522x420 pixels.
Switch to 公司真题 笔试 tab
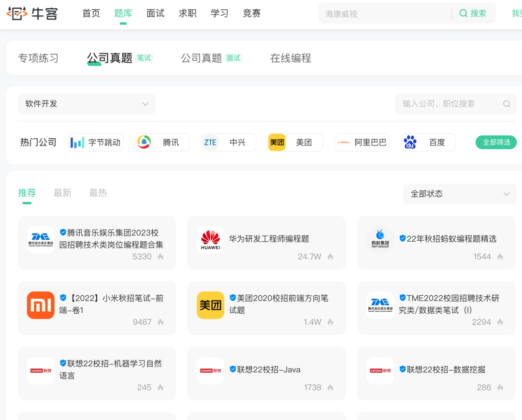click(119, 58)
